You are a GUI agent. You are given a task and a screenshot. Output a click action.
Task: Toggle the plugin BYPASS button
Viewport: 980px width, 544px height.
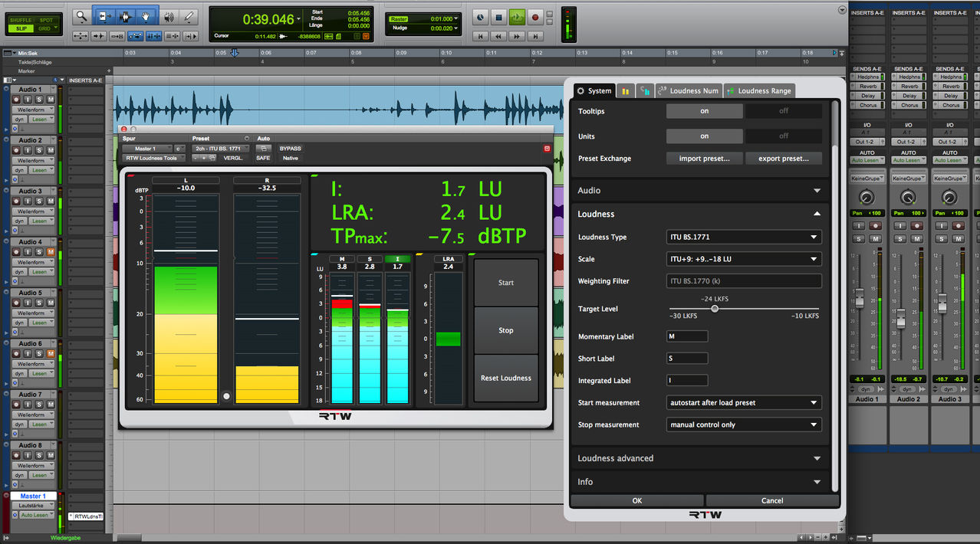(290, 149)
